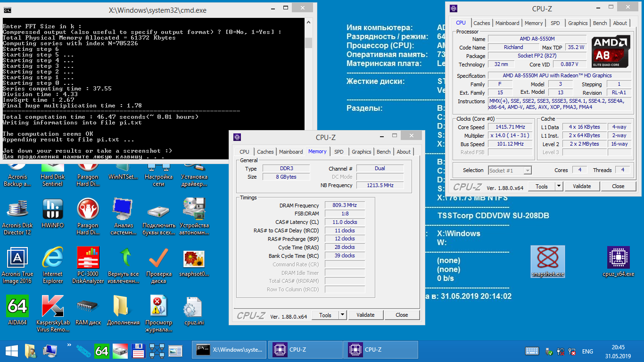The width and height of the screenshot is (644, 362).
Task: Open the taskbar clock showing 20:45
Action: click(618, 351)
